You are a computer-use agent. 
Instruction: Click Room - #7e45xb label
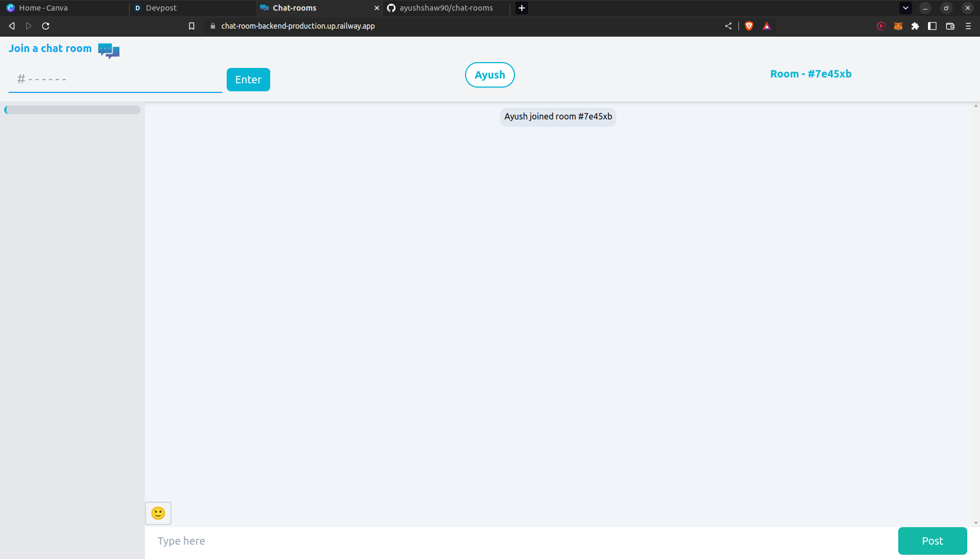pos(811,74)
